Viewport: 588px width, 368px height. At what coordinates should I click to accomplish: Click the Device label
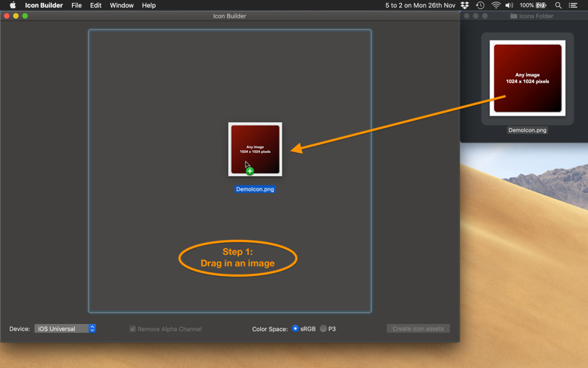20,329
